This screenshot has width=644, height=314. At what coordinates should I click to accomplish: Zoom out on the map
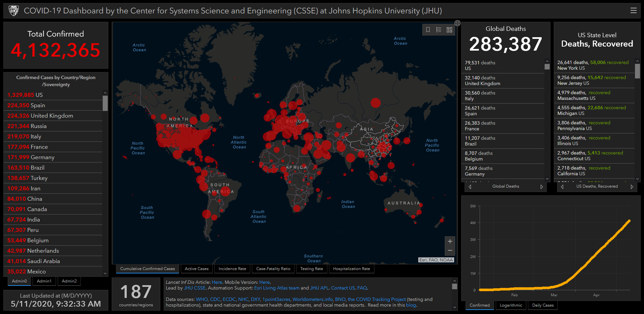450,251
